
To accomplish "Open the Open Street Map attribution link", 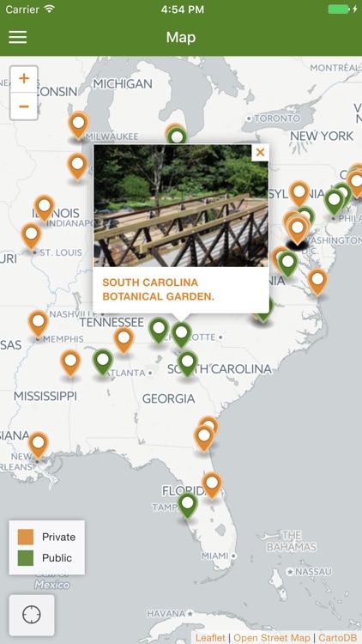I will pyautogui.click(x=272, y=638).
